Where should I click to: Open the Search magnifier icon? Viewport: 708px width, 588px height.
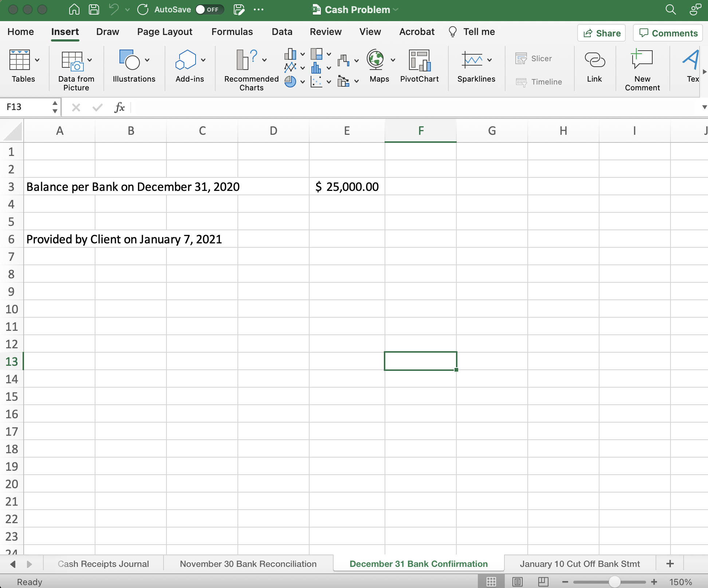click(x=670, y=9)
